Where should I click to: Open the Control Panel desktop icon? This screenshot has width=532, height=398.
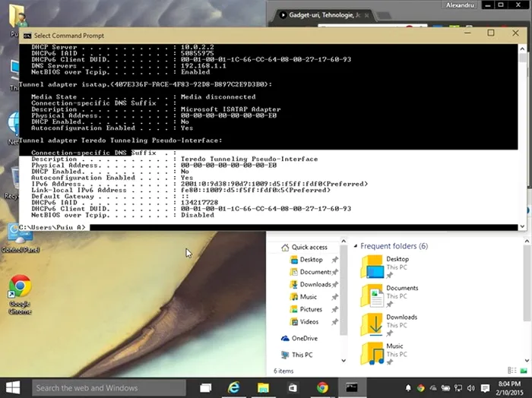[x=20, y=239]
